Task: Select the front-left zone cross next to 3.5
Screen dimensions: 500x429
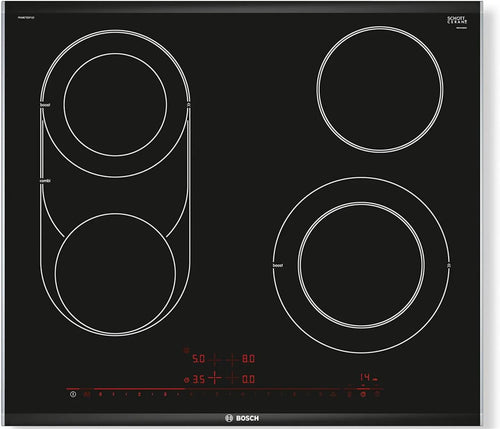Action: tap(215, 378)
